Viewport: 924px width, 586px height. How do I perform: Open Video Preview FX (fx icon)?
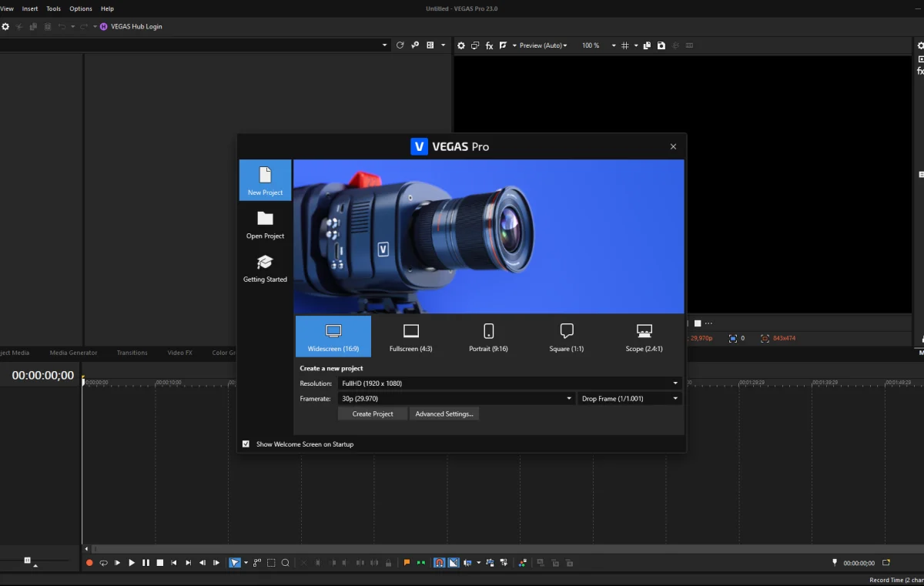click(x=489, y=46)
